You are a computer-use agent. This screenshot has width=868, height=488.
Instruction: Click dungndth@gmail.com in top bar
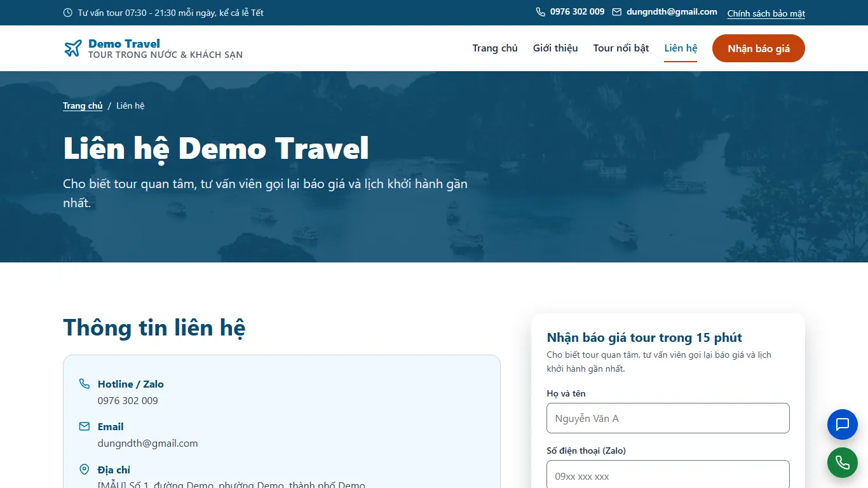(x=672, y=12)
